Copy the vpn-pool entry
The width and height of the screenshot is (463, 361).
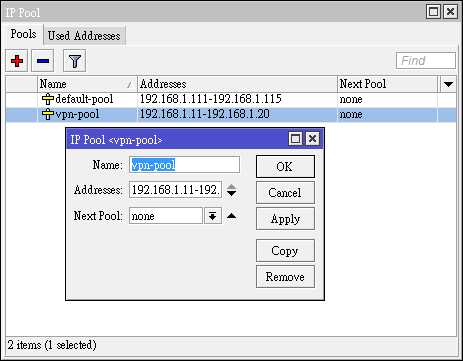(x=285, y=250)
